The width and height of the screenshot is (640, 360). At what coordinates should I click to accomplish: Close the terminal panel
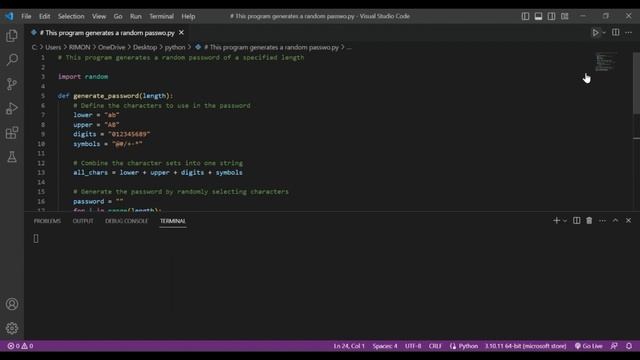pyautogui.click(x=629, y=220)
